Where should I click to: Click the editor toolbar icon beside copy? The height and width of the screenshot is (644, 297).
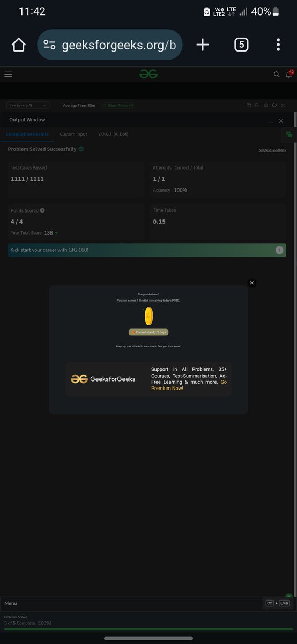click(257, 105)
